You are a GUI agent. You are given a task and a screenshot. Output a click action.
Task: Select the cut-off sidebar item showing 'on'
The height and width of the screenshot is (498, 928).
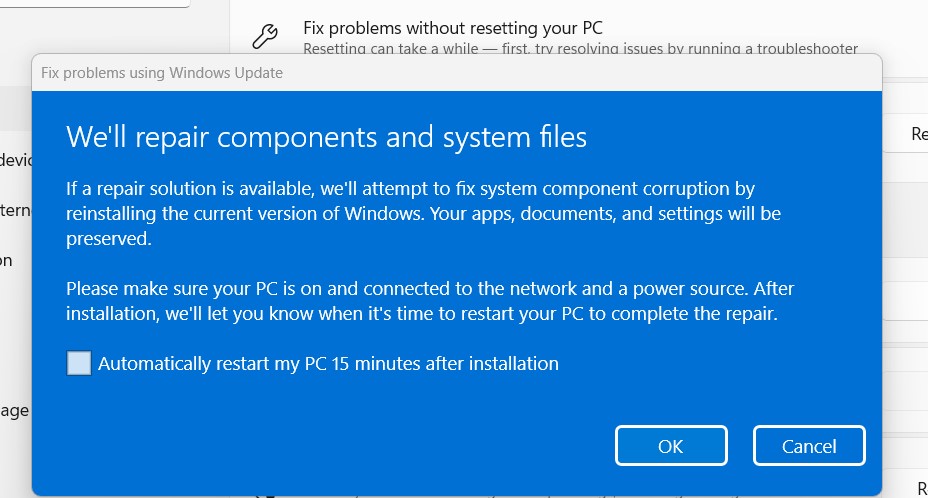tap(7, 260)
